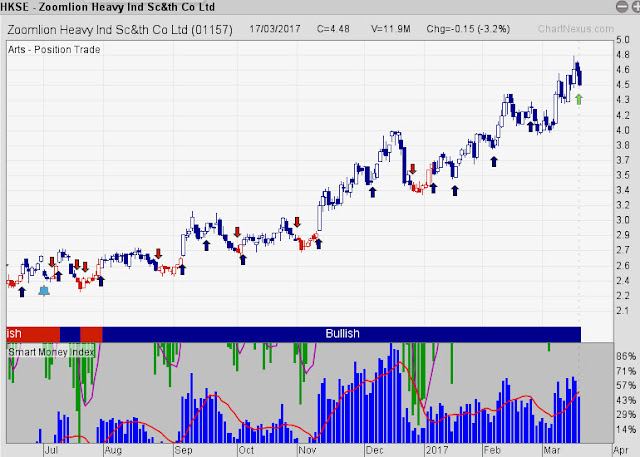640x457 pixels.
Task: Click the red down arrow signal in December
Action: (x=413, y=169)
